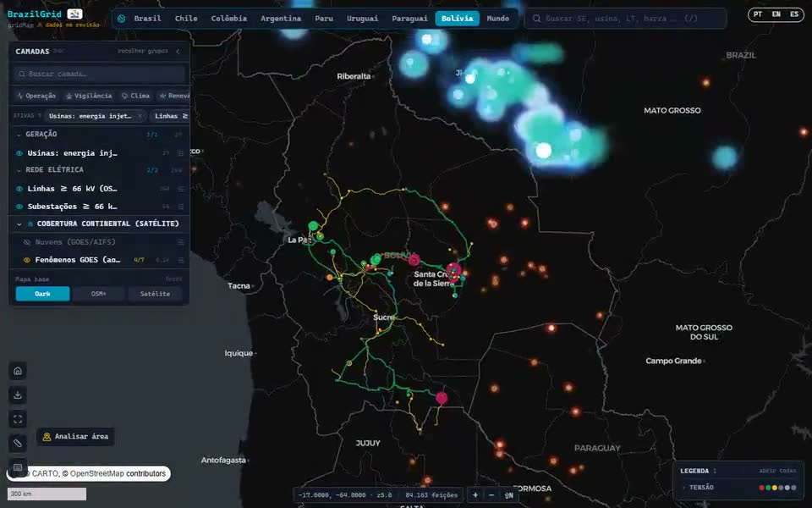Click the yellow Analisar área person icon

(x=47, y=437)
